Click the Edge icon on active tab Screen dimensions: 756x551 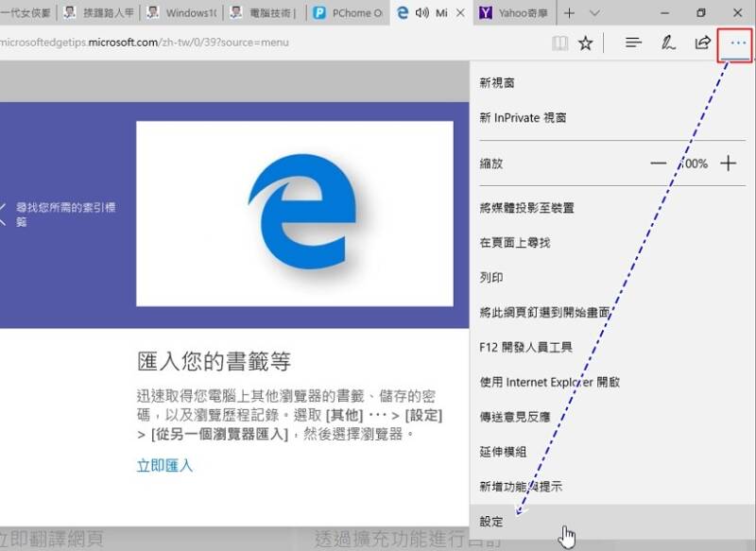coord(403,13)
